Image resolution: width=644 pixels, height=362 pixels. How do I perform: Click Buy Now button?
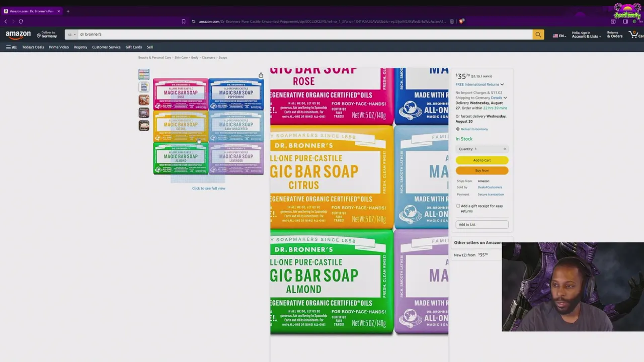[482, 170]
